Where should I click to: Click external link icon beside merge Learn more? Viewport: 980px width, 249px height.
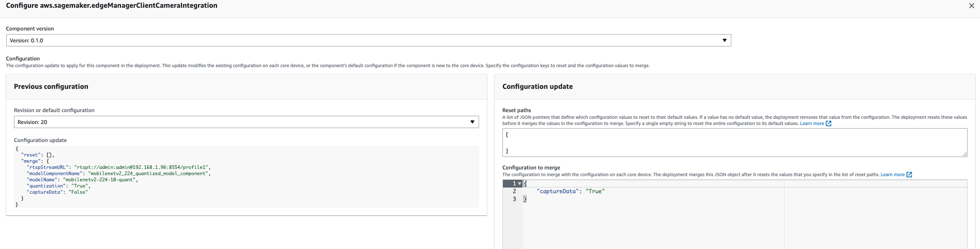[x=909, y=175]
